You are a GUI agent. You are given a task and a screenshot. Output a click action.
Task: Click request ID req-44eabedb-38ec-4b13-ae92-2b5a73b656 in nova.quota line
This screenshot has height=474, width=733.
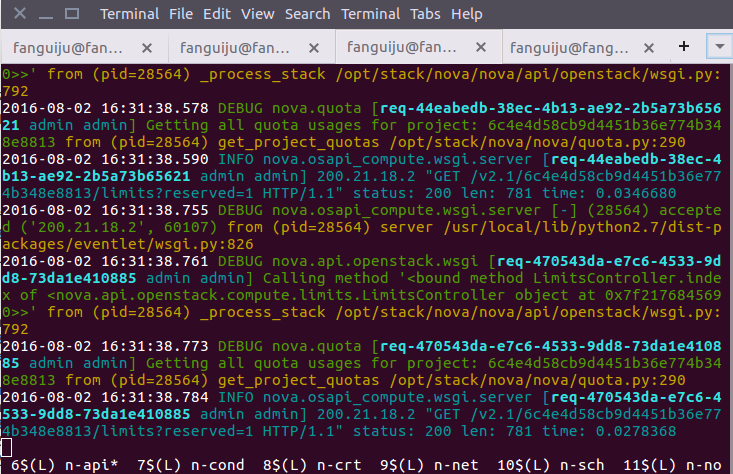[551, 108]
